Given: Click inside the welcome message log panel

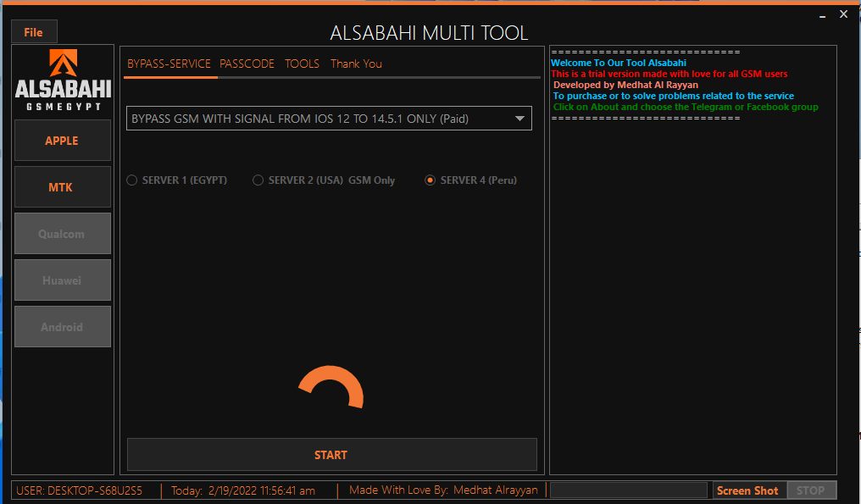Looking at the screenshot, I should pos(693,254).
